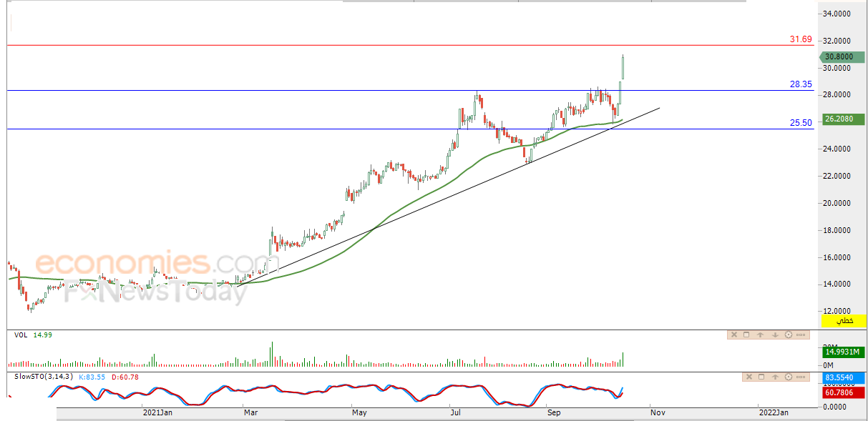868x421 pixels.
Task: Select the blue 28.35 level line label
Action: [801, 84]
